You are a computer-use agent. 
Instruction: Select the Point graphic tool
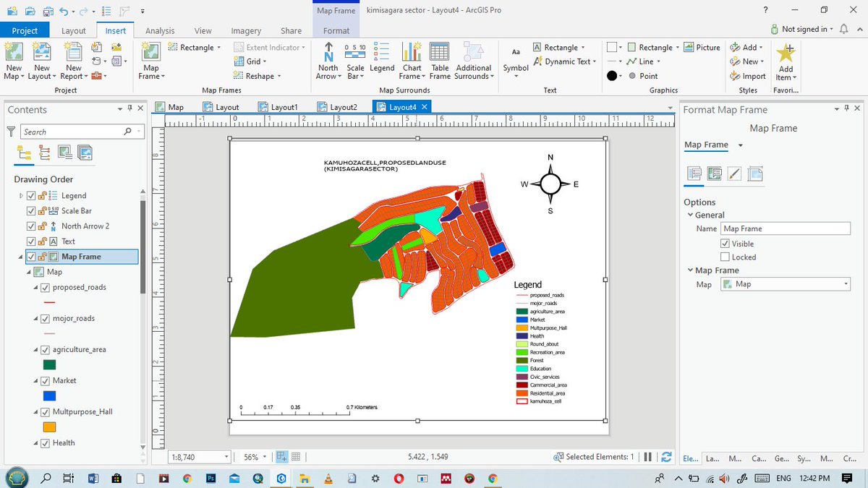642,76
